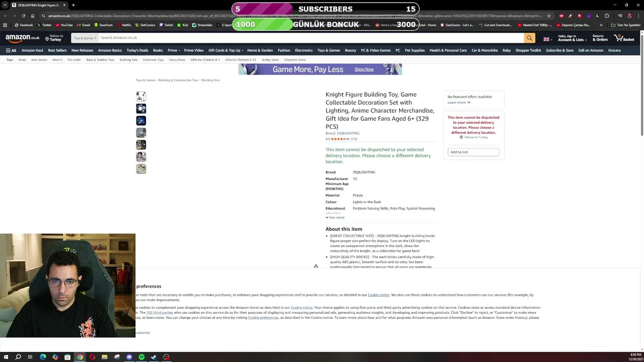Viewport: 644px width, 362px height.
Task: Click the Search Amazon.co.uk input field
Action: point(310,38)
